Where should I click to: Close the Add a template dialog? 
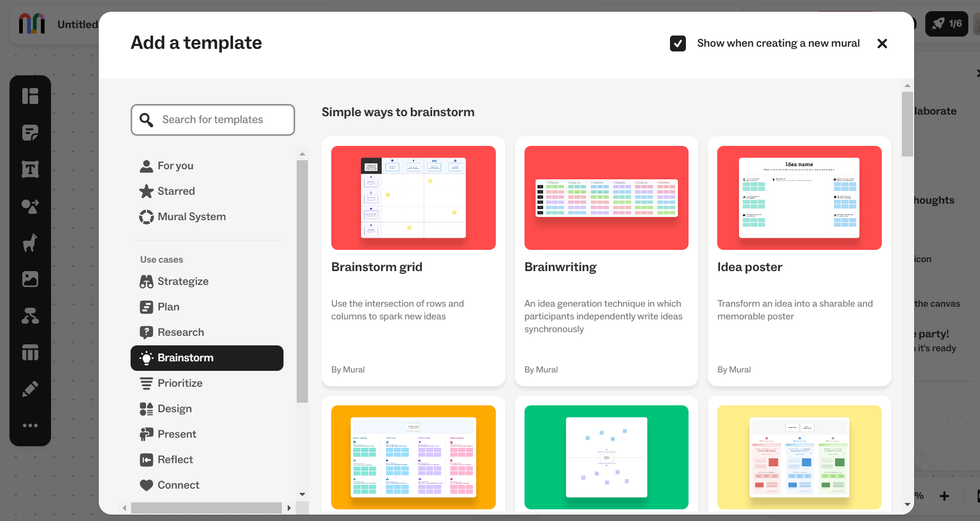882,44
